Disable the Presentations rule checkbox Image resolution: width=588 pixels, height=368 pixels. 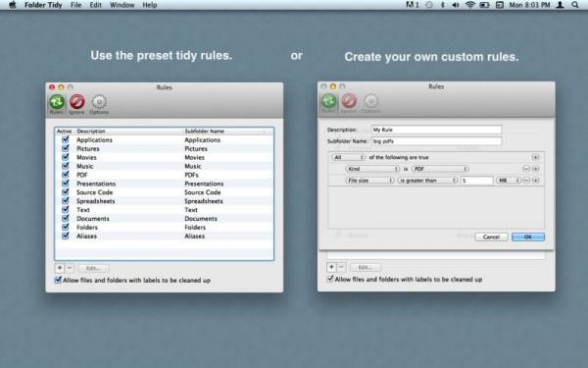point(66,184)
